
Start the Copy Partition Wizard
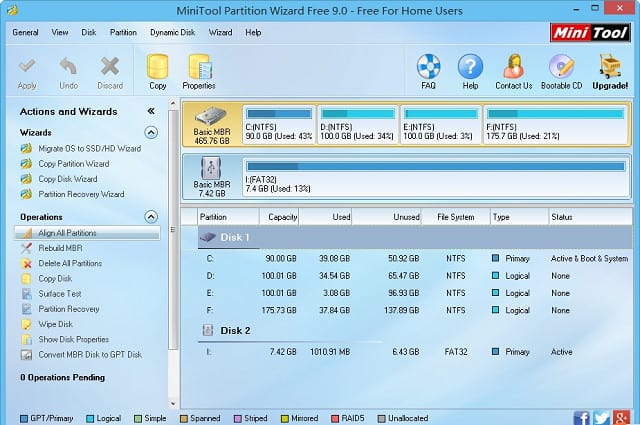point(73,164)
